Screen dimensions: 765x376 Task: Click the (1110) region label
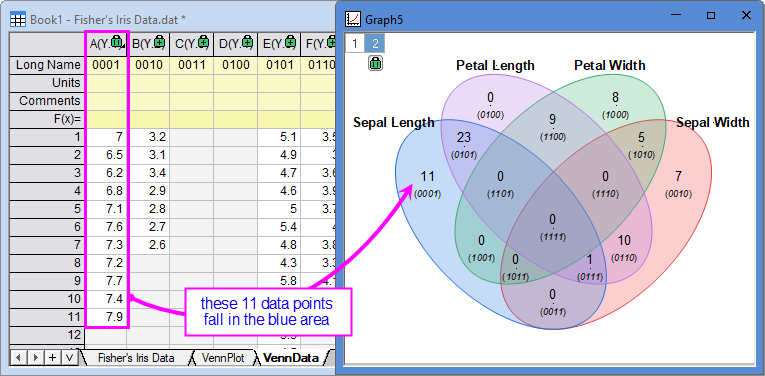coord(605,194)
